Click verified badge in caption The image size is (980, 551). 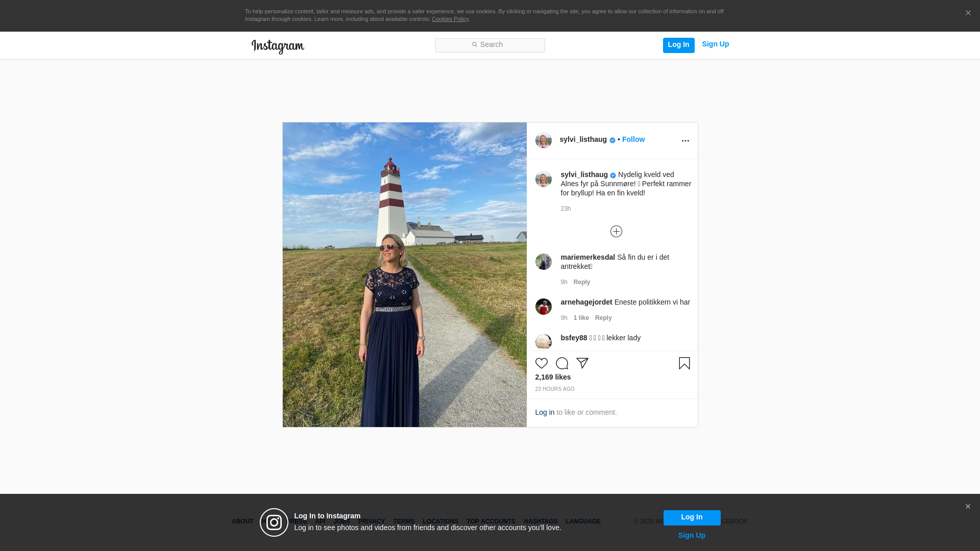pos(613,176)
